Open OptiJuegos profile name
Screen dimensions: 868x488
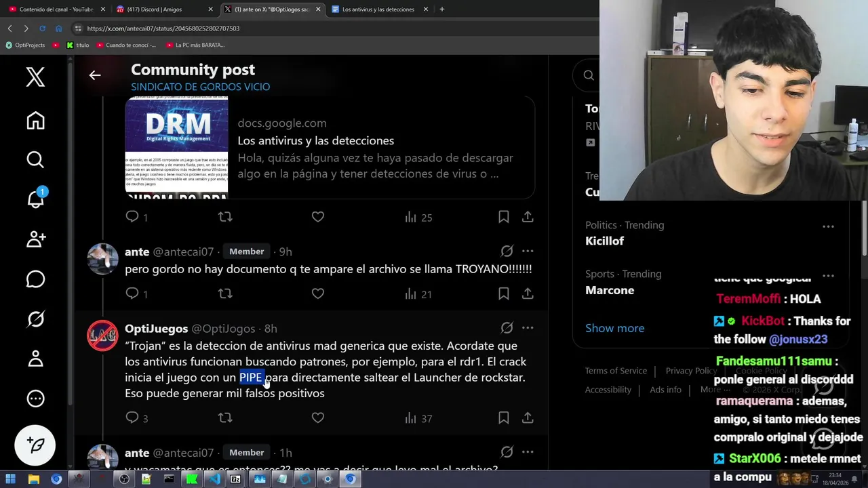156,328
